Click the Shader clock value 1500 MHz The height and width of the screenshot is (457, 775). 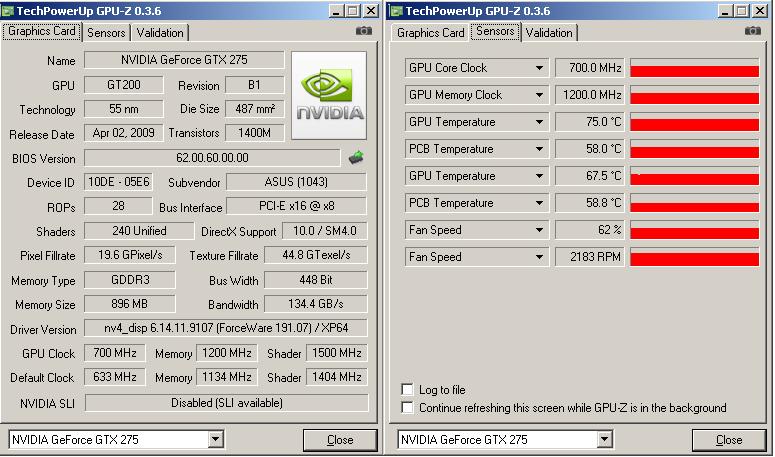click(337, 353)
